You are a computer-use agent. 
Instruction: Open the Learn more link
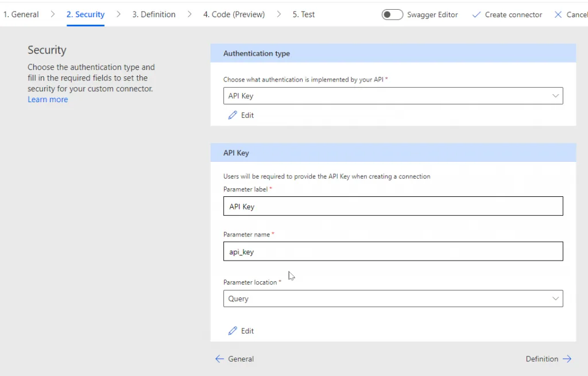pos(48,99)
